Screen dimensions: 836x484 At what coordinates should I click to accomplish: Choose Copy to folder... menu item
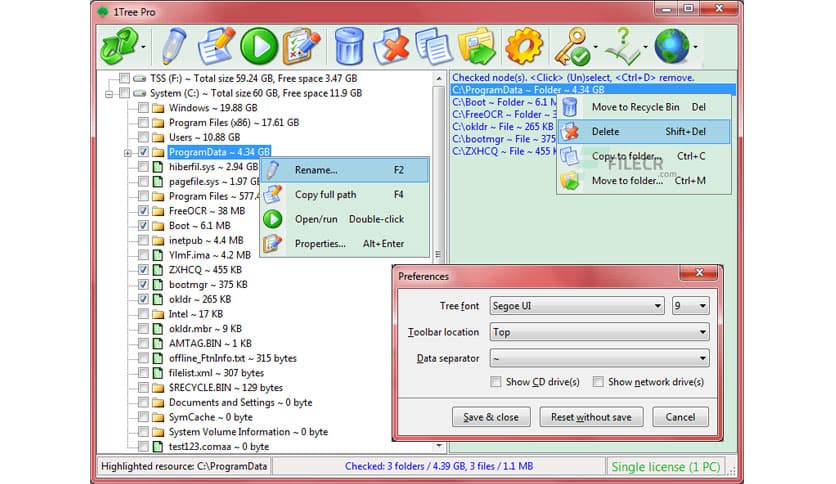coord(644,156)
